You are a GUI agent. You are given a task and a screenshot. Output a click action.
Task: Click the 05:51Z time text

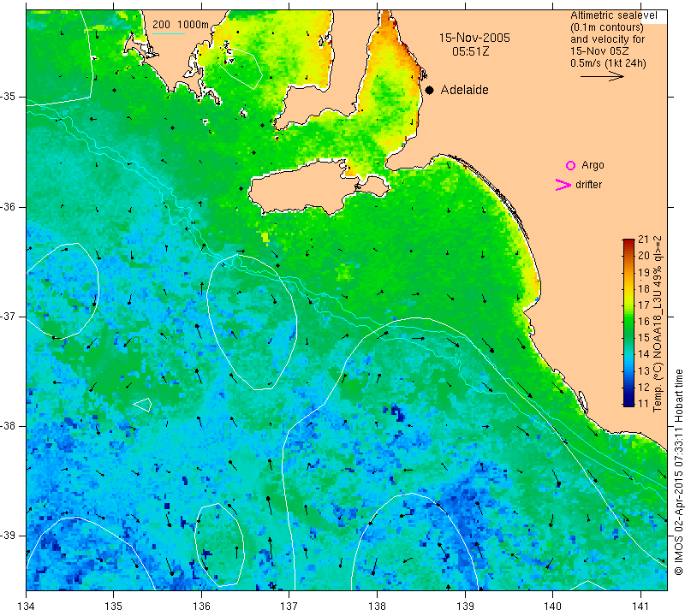click(x=470, y=51)
